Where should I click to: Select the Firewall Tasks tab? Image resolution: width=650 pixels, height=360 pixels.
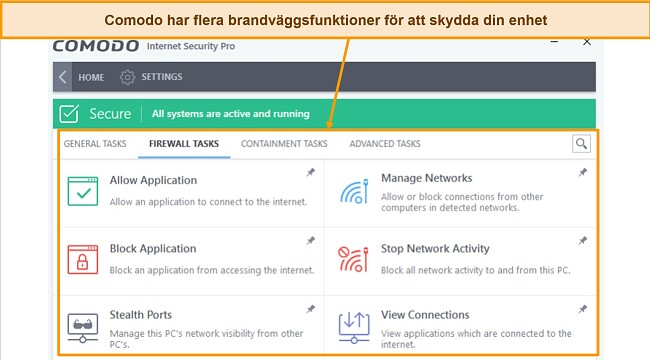click(x=184, y=144)
